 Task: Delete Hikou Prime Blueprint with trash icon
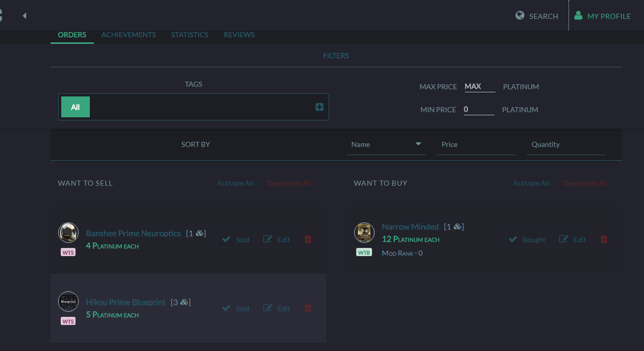pos(307,308)
